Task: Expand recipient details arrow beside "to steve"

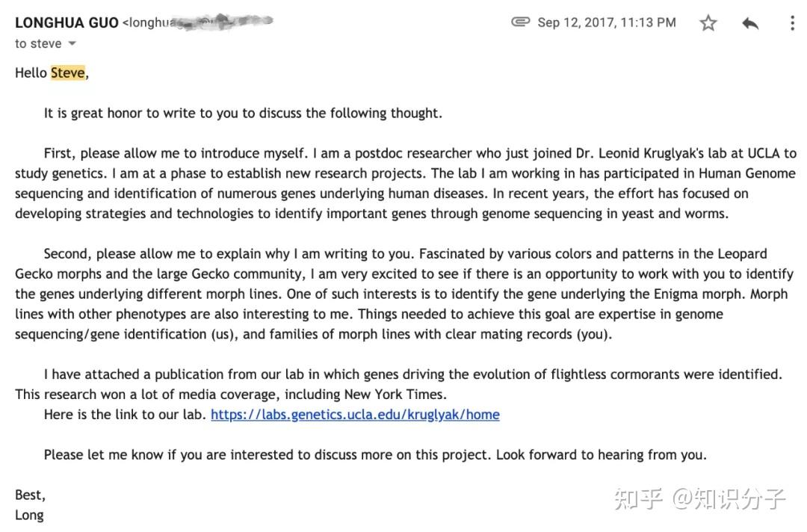Action: (x=72, y=44)
